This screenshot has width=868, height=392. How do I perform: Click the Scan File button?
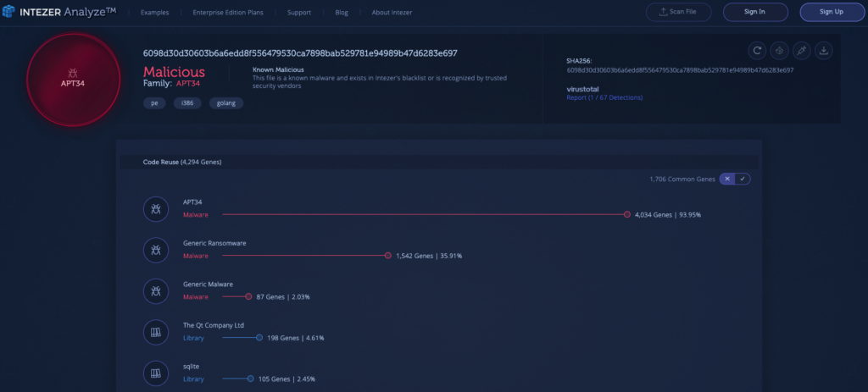point(678,12)
